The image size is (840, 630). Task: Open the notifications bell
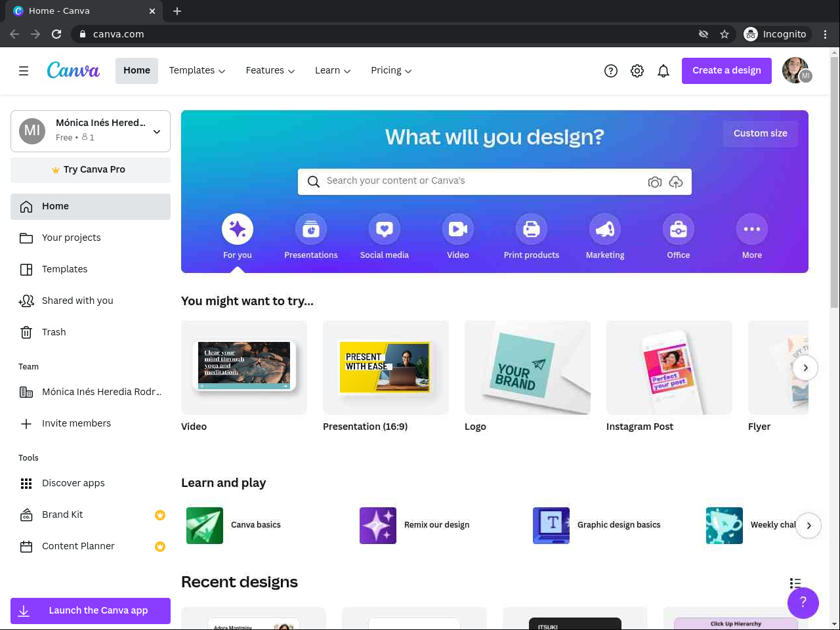[663, 71]
